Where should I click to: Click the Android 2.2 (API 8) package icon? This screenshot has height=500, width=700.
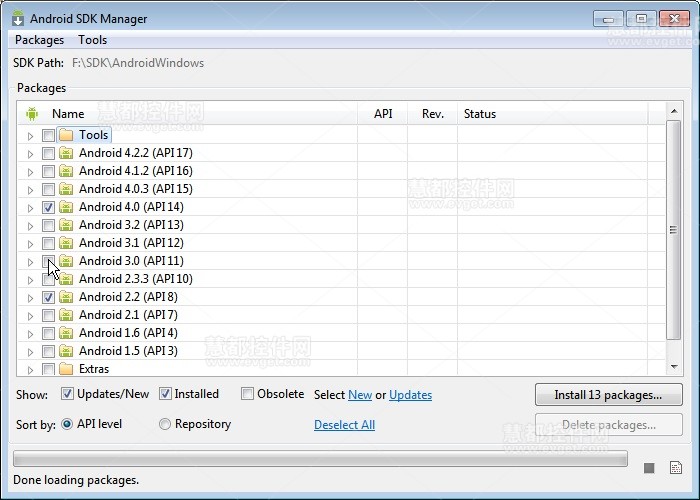tap(66, 297)
